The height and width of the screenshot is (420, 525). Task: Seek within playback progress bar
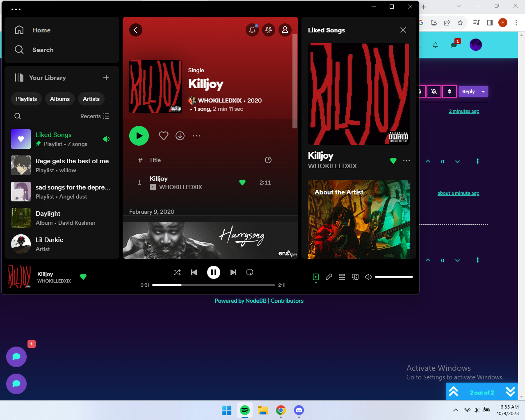[x=214, y=285]
